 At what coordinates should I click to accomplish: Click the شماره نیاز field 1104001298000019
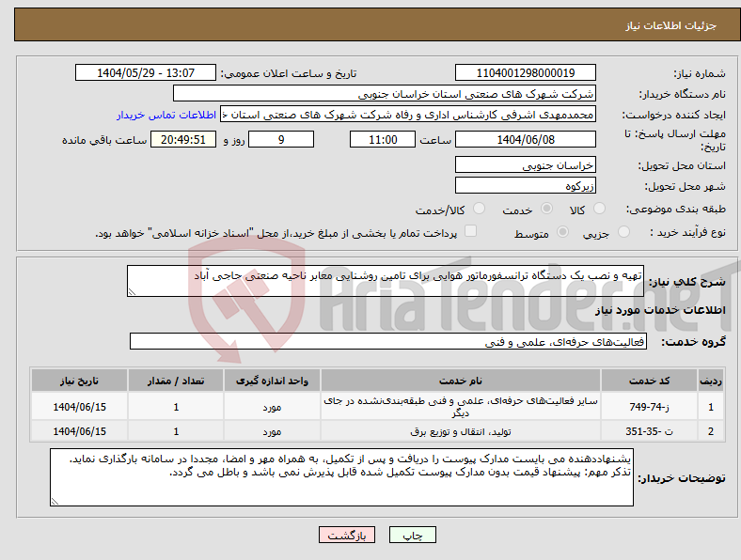tap(526, 72)
